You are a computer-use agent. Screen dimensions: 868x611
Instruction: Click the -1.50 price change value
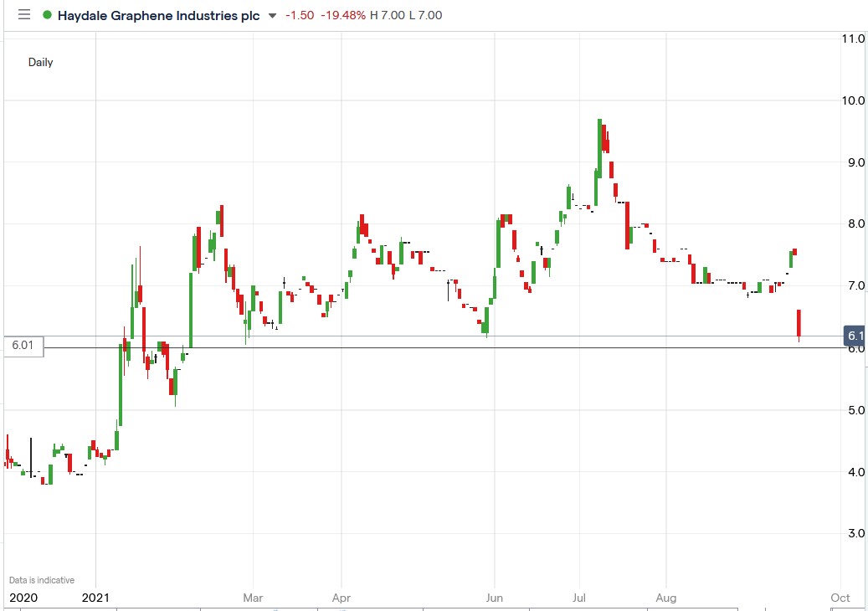(x=300, y=15)
